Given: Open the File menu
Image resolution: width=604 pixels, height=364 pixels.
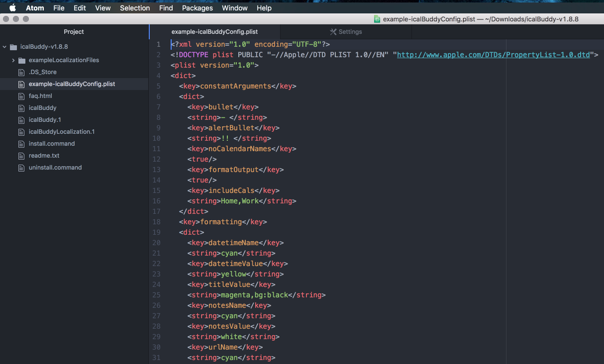Looking at the screenshot, I should [59, 7].
